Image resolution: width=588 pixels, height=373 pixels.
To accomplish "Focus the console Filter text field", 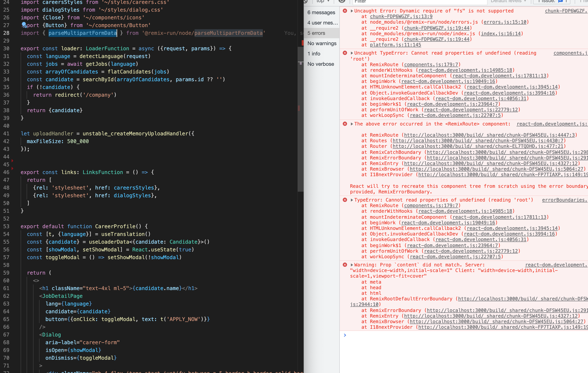I will 420,2.
